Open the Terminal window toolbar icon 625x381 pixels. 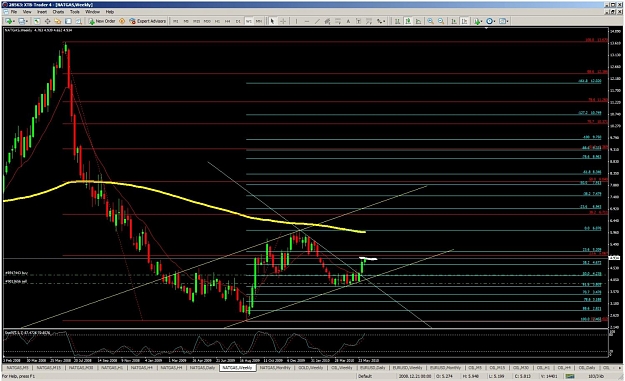(x=69, y=21)
